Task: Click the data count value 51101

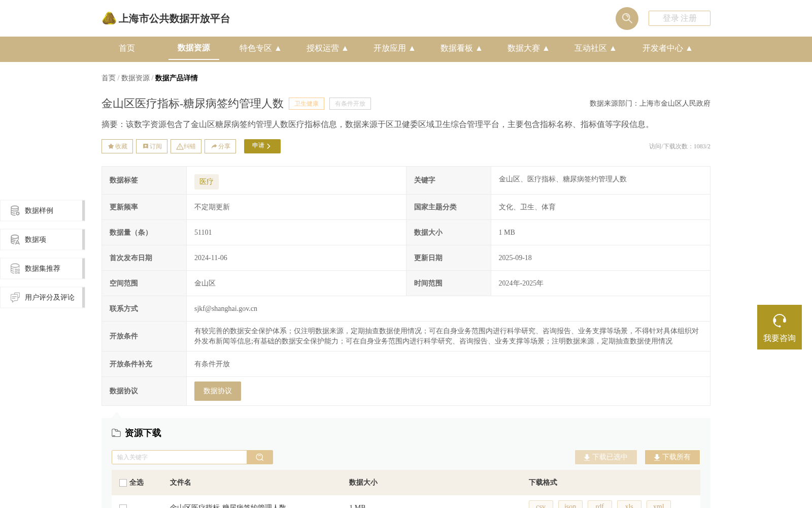Action: coord(203,233)
